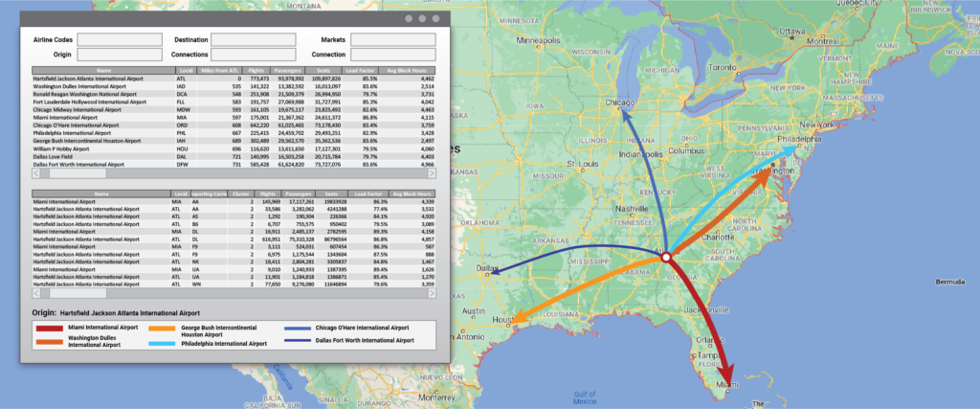Focus the Airline Codes input field
Viewport: 980px width, 409px height.
[x=120, y=39]
